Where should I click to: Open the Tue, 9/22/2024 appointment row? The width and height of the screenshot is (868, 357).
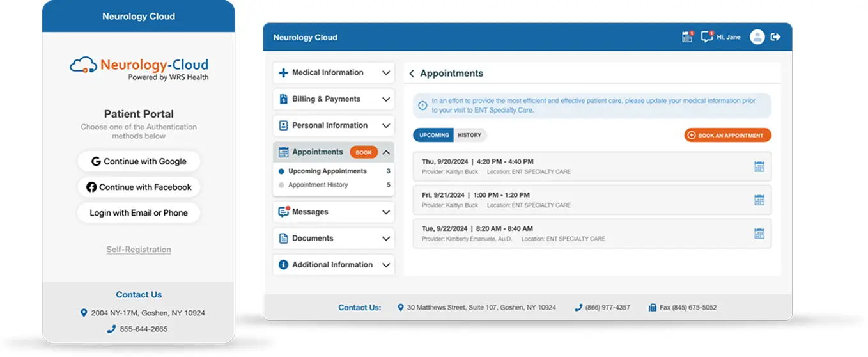592,234
